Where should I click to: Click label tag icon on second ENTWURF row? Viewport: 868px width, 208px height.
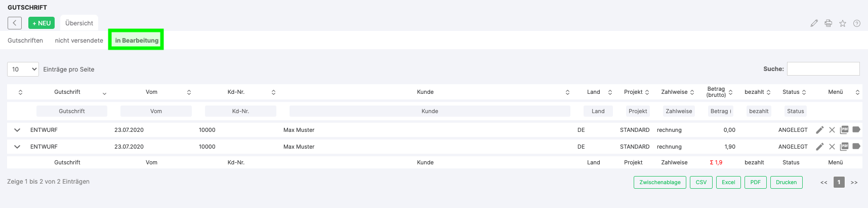[856, 146]
